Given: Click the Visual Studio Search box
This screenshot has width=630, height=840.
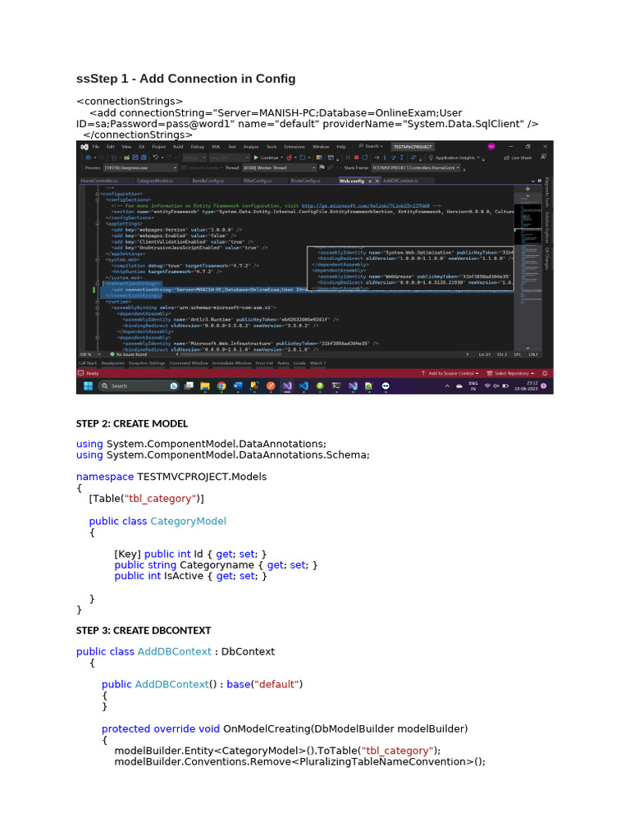Looking at the screenshot, I should coord(371,146).
